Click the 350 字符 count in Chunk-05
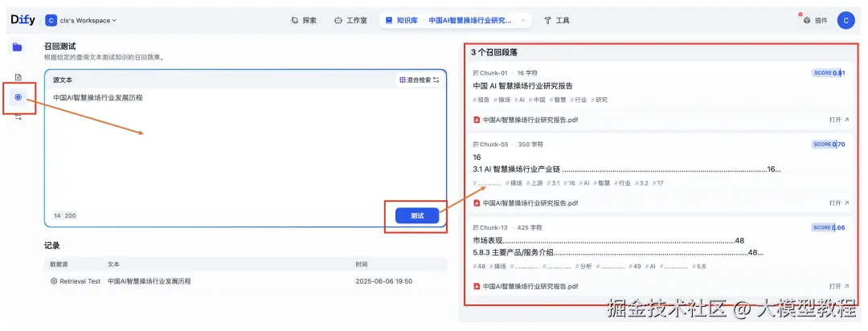868x331 pixels. [x=530, y=145]
